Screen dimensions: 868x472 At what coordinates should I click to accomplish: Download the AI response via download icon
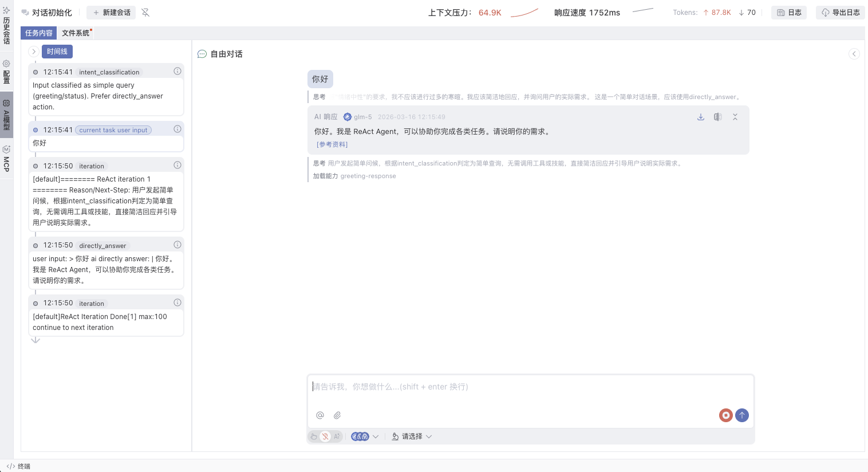[x=700, y=117]
